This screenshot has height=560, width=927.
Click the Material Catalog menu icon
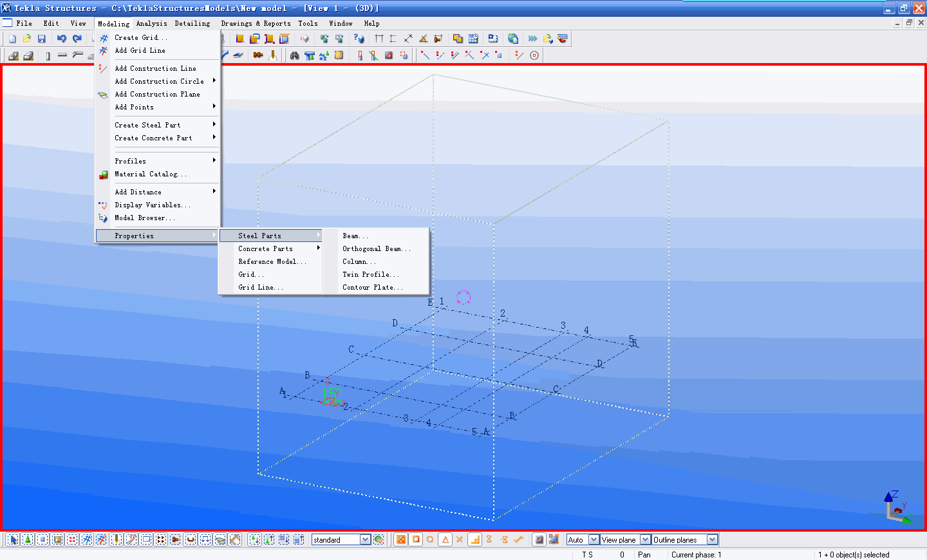click(x=103, y=174)
